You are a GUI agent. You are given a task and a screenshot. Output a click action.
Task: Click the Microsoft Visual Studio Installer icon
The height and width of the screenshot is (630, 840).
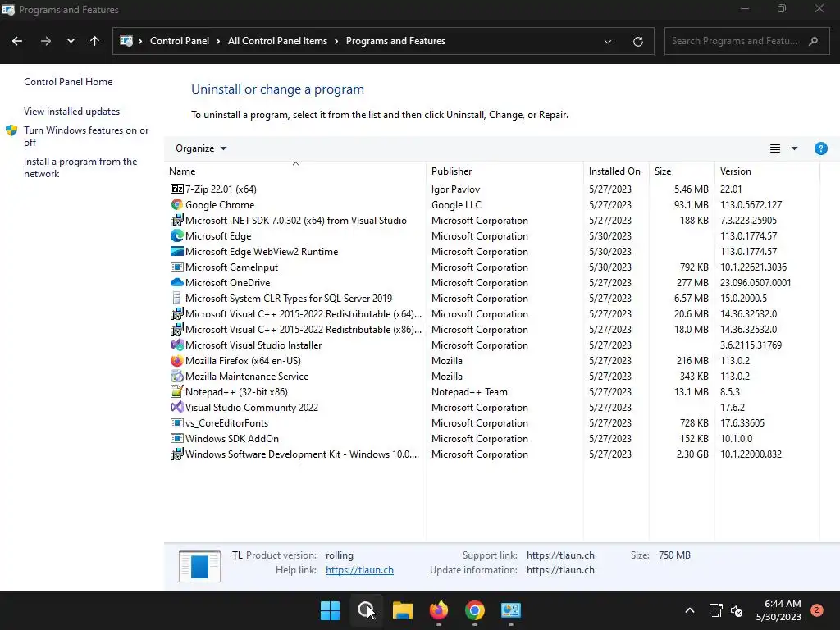point(177,345)
